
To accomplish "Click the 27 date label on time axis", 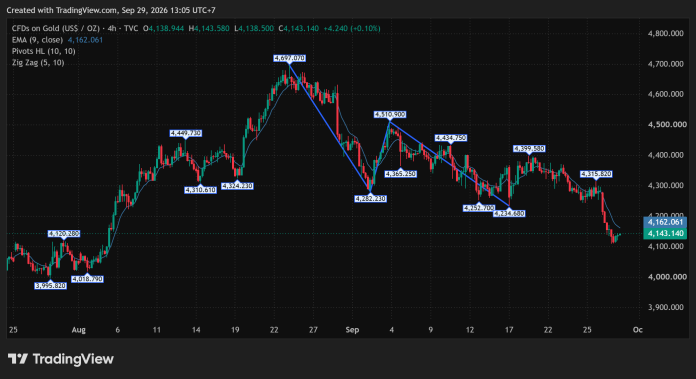I will 313,330.
